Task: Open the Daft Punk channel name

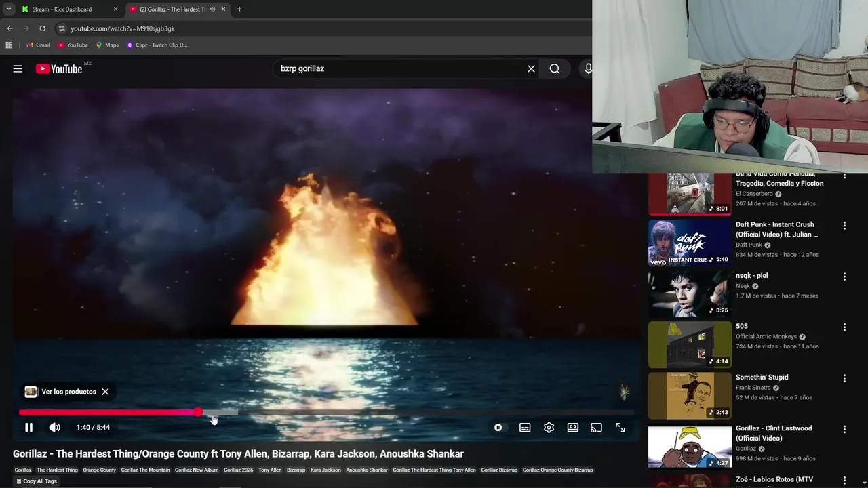Action: [749, 245]
